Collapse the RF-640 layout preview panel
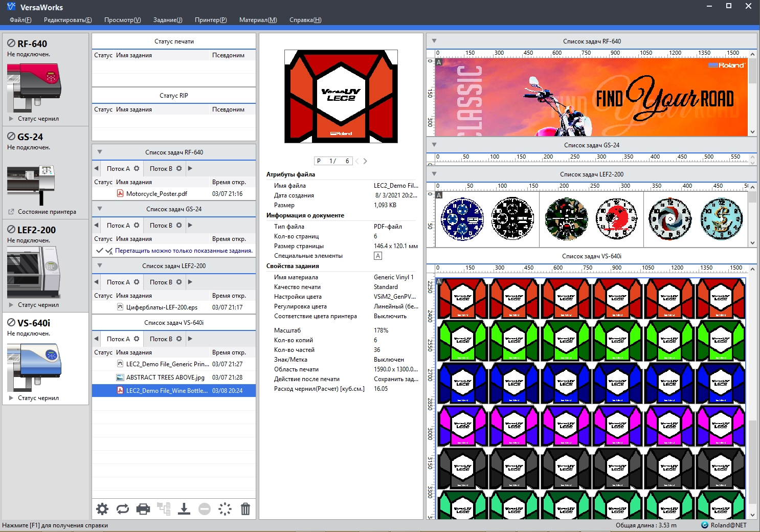760x532 pixels. [x=434, y=41]
